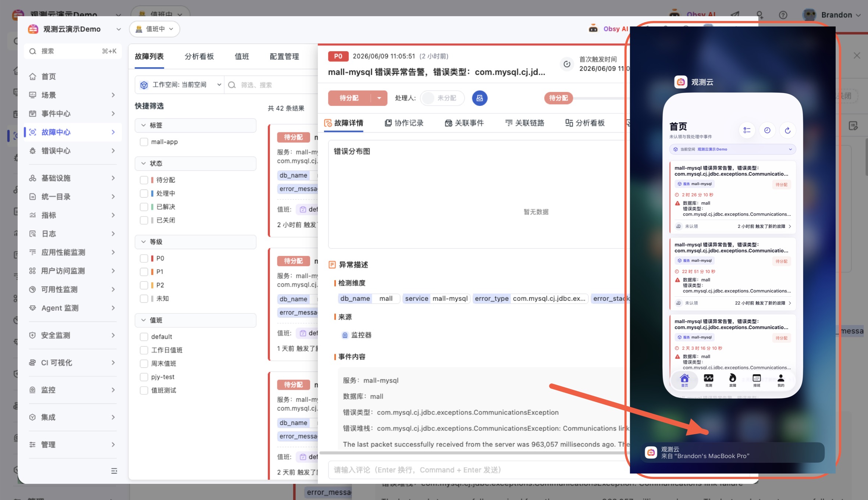The width and height of the screenshot is (868, 500).
Task: Check the mall-app tag filter
Action: (x=144, y=142)
